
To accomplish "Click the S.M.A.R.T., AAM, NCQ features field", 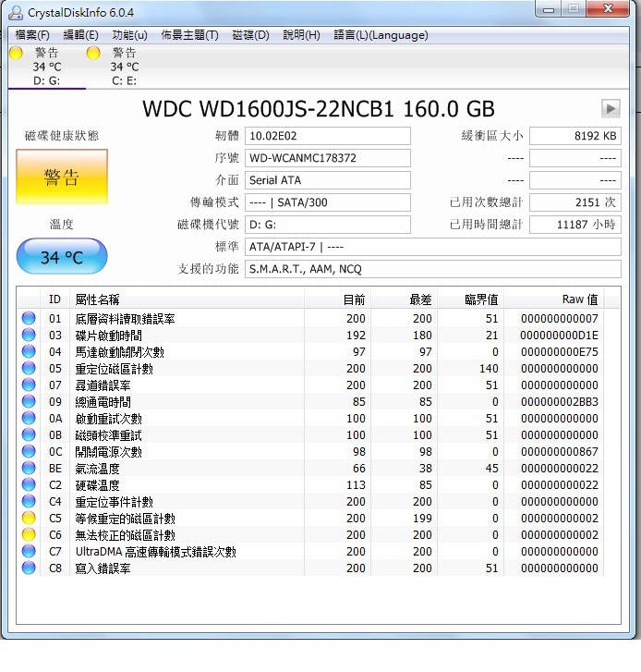I will click(433, 269).
